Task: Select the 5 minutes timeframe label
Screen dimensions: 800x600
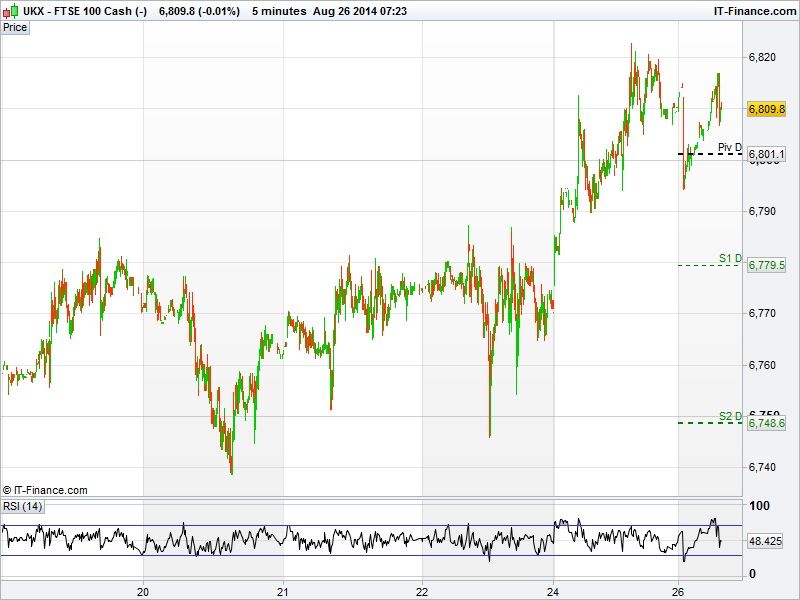Action: coord(279,10)
